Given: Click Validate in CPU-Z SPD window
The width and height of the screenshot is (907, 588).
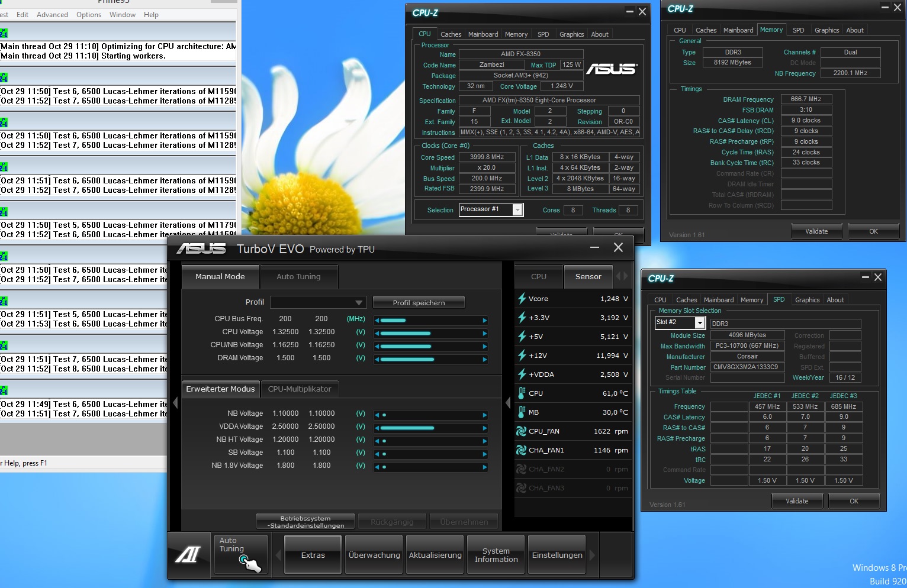Looking at the screenshot, I should (x=797, y=501).
